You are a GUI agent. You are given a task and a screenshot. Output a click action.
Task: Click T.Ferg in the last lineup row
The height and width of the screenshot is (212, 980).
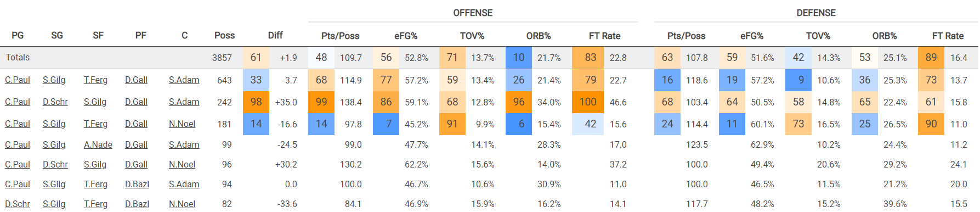pos(95,204)
